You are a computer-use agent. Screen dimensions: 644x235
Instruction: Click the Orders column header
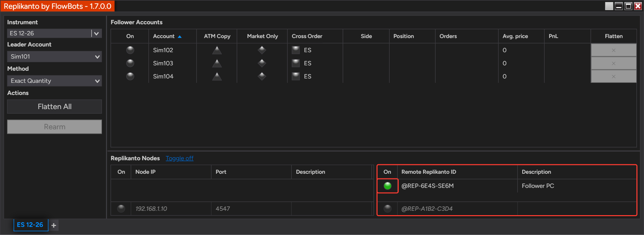(x=467, y=36)
